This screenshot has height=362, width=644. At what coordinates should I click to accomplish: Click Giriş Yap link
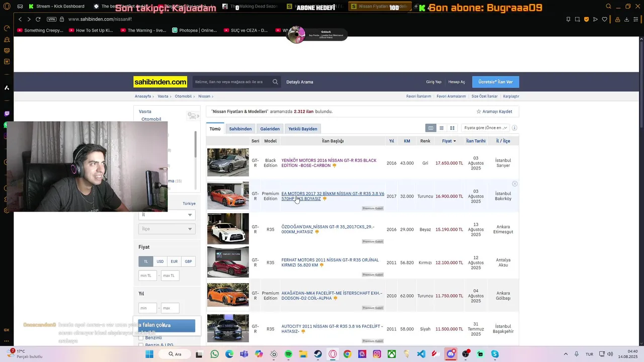[434, 82]
